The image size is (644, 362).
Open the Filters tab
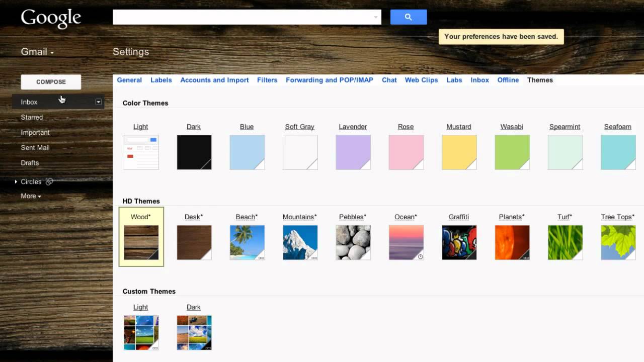[x=267, y=80]
